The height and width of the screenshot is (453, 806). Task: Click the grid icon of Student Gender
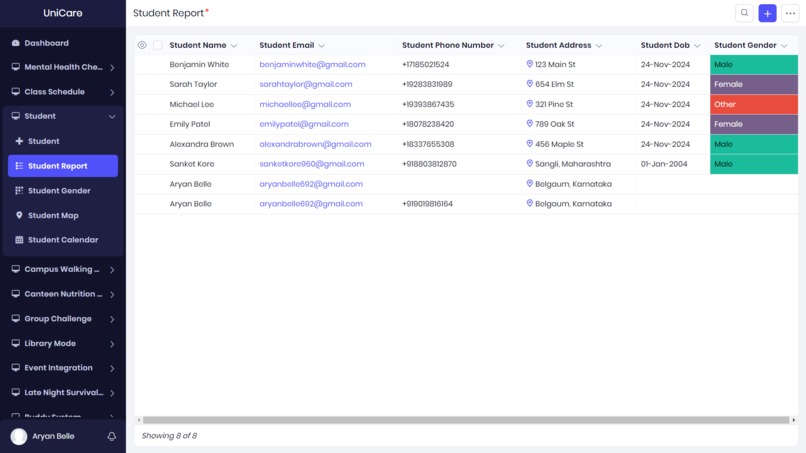[19, 190]
